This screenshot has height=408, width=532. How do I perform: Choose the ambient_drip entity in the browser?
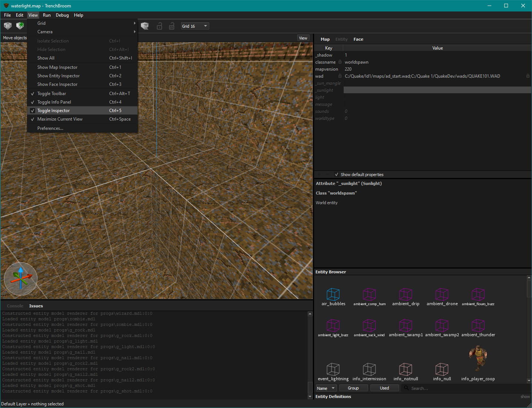pos(405,294)
